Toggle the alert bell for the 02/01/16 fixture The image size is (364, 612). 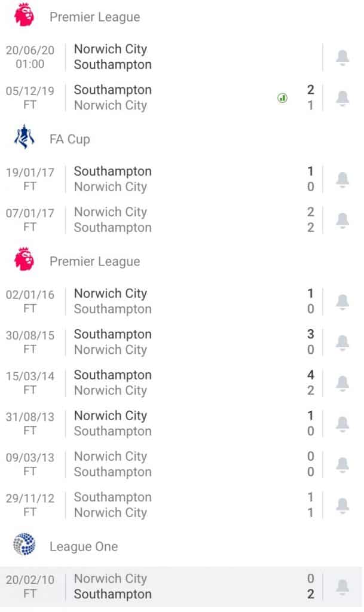point(342,302)
